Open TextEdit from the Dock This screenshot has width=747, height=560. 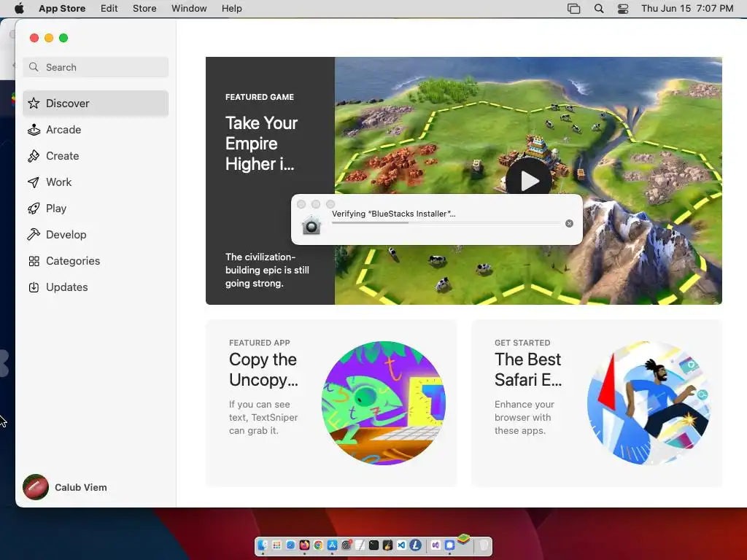coord(360,545)
